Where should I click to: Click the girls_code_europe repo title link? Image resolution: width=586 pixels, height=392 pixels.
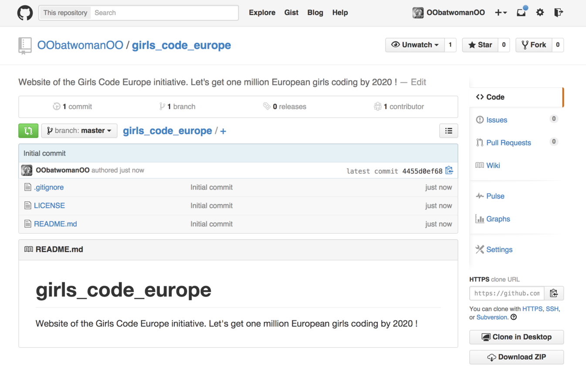(181, 45)
